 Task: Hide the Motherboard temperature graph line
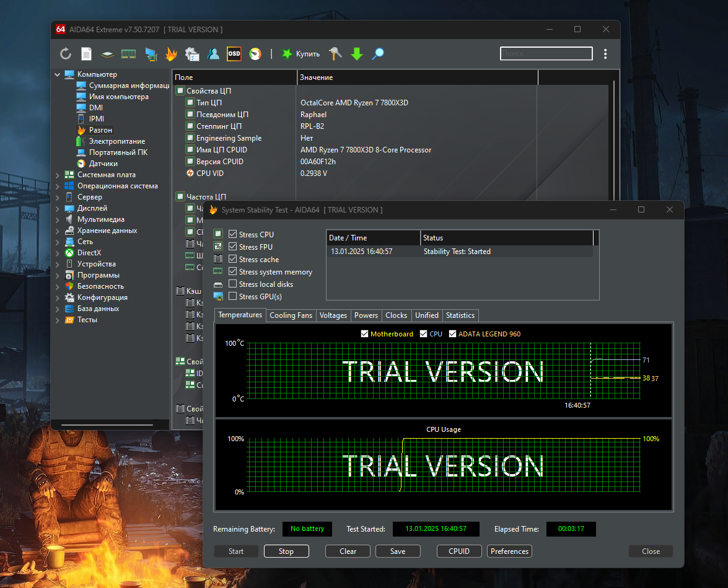[364, 334]
